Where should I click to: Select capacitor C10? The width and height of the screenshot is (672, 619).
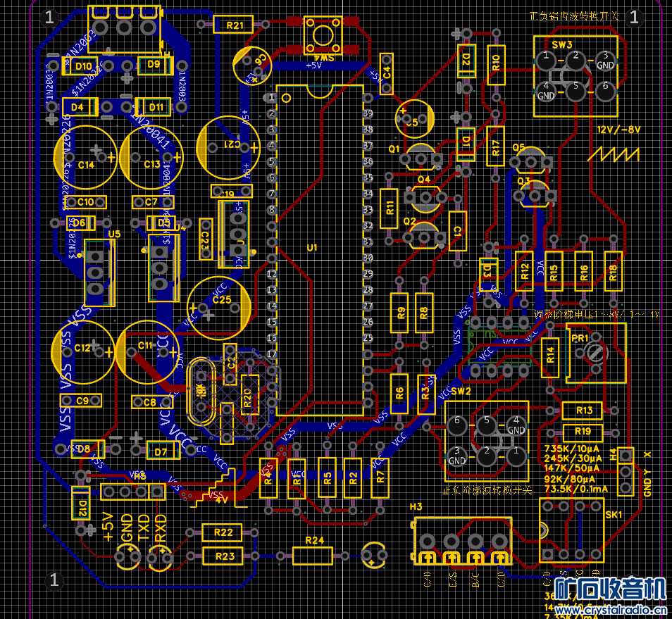coord(86,202)
